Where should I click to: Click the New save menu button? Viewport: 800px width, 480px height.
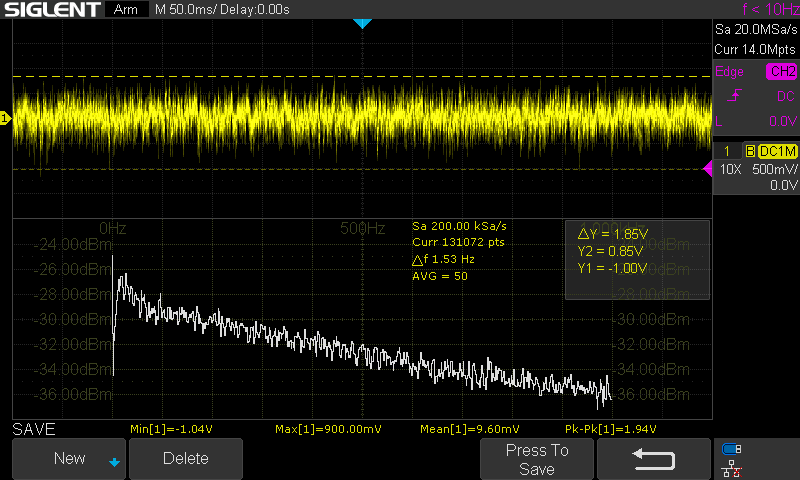point(69,459)
